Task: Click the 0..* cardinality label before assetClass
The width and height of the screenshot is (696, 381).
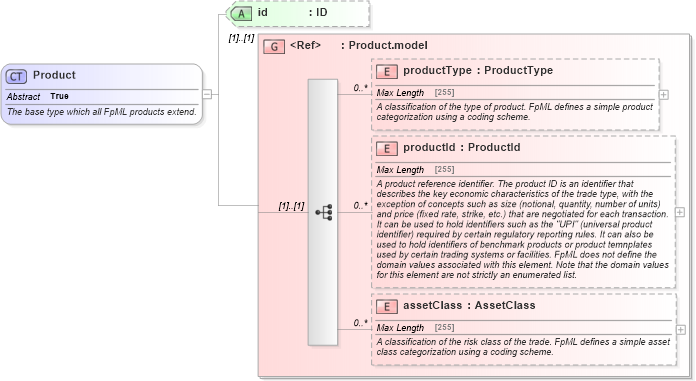Action: (360, 323)
